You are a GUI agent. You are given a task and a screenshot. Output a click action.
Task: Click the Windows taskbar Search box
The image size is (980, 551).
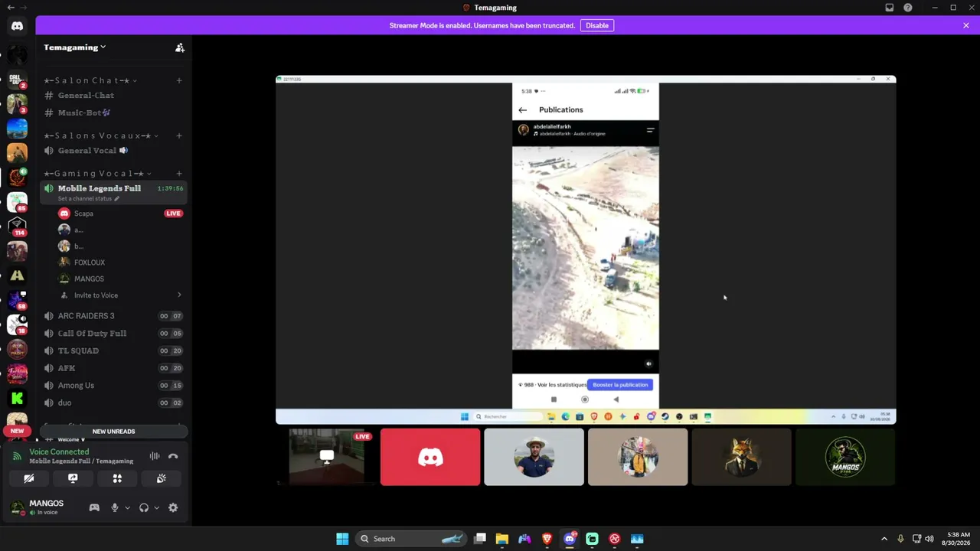click(411, 539)
